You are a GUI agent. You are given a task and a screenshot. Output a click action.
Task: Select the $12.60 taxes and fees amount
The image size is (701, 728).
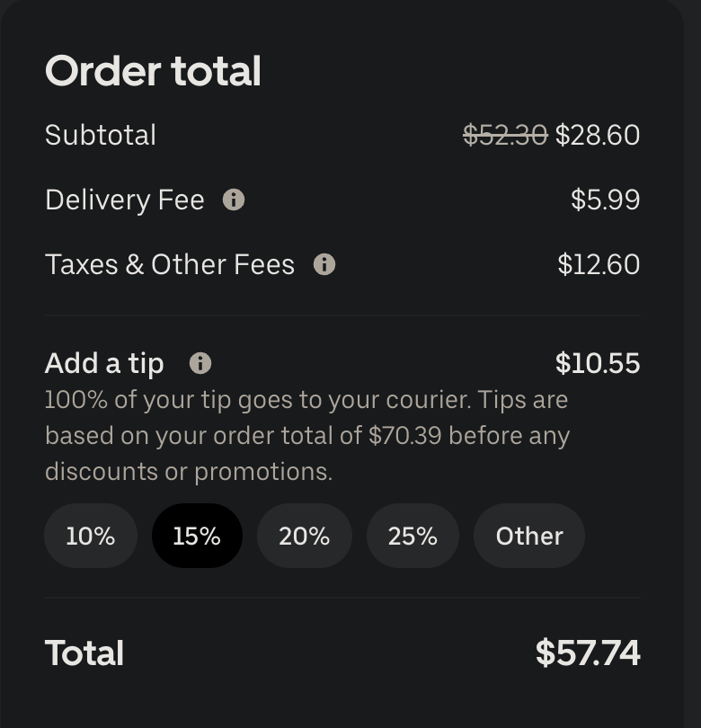(x=599, y=264)
